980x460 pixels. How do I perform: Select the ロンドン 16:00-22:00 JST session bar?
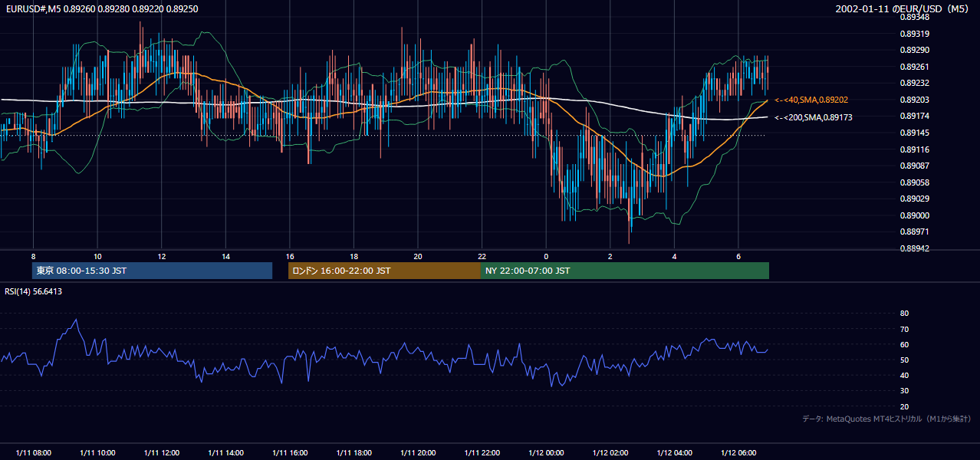coord(384,271)
